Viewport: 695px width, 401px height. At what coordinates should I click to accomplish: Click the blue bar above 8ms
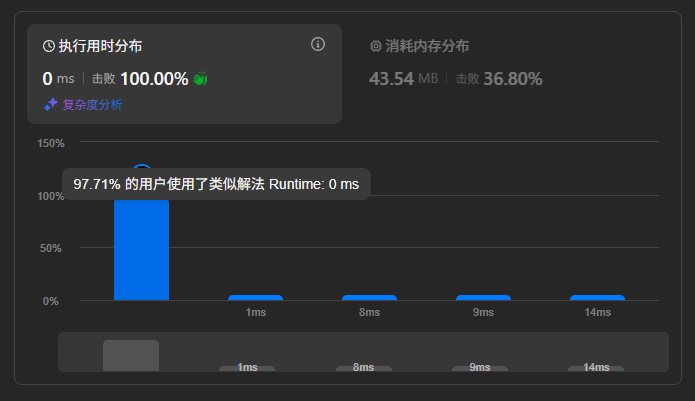369,298
